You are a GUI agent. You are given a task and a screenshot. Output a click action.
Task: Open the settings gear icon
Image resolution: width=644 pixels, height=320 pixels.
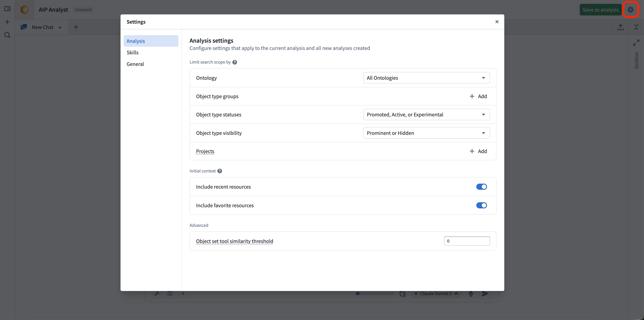tap(631, 9)
